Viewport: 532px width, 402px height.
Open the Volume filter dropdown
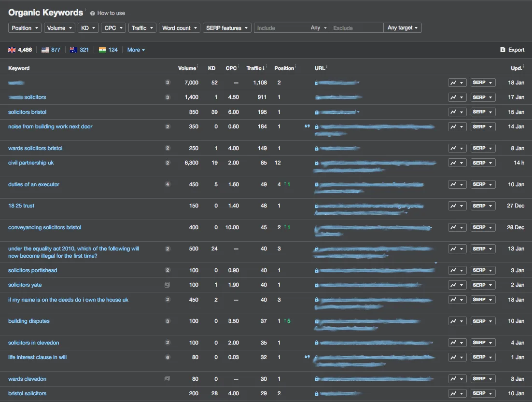click(59, 28)
